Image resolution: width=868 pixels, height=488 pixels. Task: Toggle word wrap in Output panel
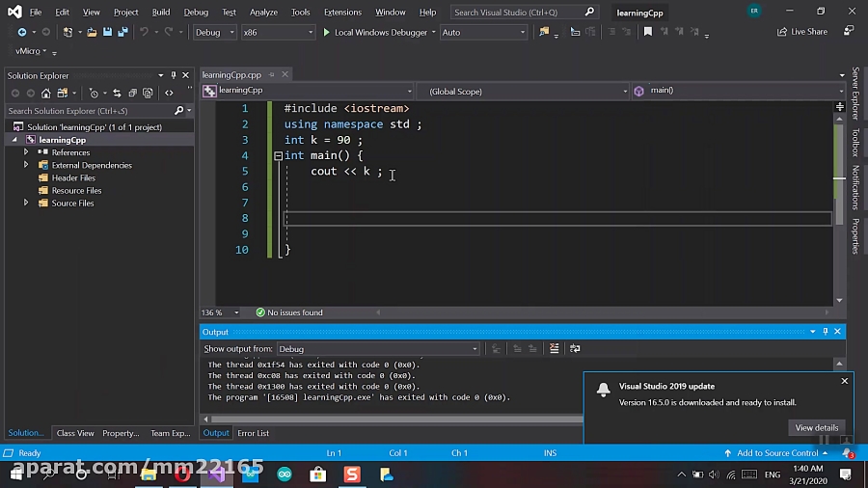[x=575, y=348]
